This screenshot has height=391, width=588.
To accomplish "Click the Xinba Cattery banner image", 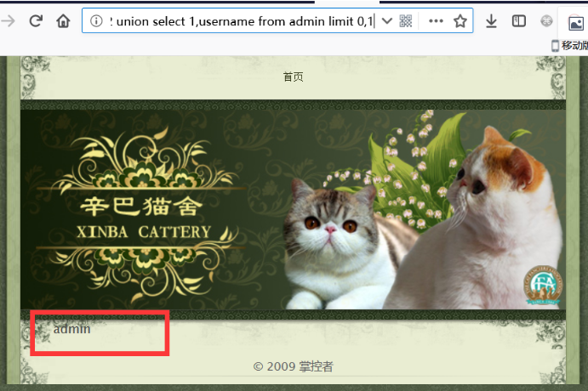I will pyautogui.click(x=293, y=209).
